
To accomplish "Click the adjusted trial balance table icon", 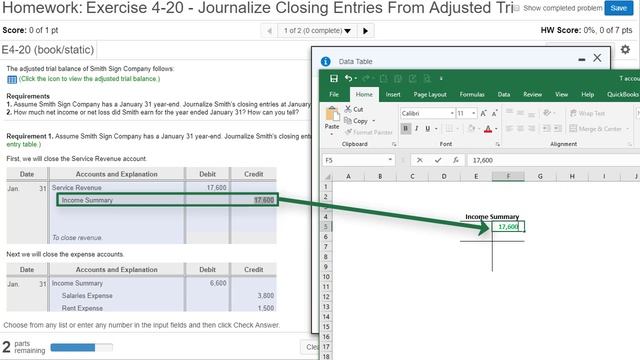I will pos(12,79).
